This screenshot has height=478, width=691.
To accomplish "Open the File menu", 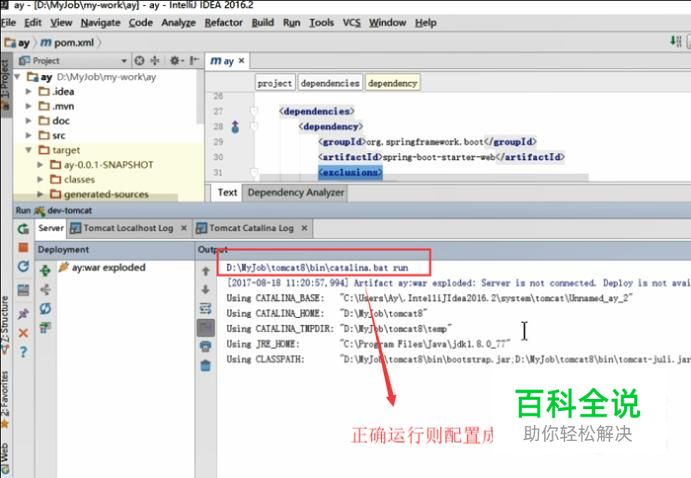I will click(8, 22).
